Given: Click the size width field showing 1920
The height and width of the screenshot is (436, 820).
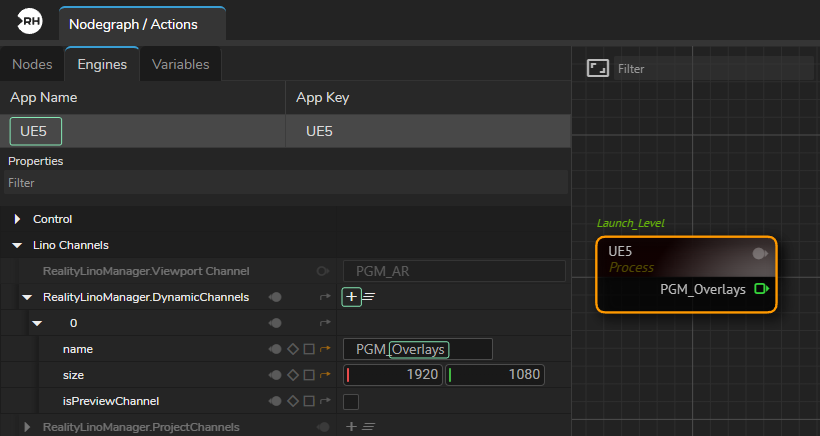Looking at the screenshot, I should pos(392,375).
